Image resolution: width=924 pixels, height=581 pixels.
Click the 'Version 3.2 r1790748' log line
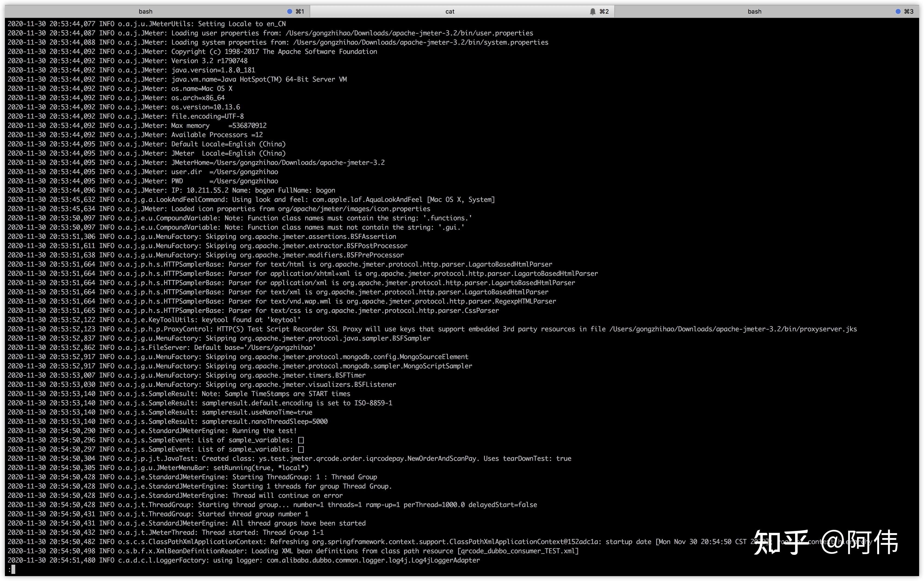(x=127, y=61)
